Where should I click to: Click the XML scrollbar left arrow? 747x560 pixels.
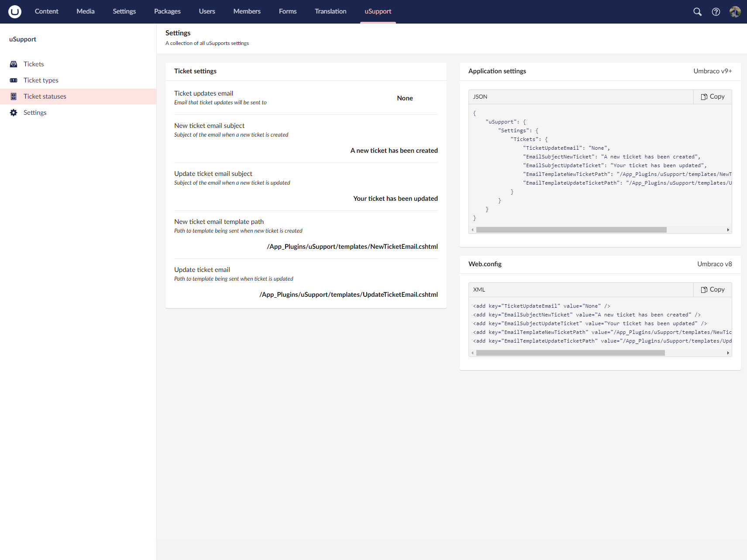pos(472,353)
